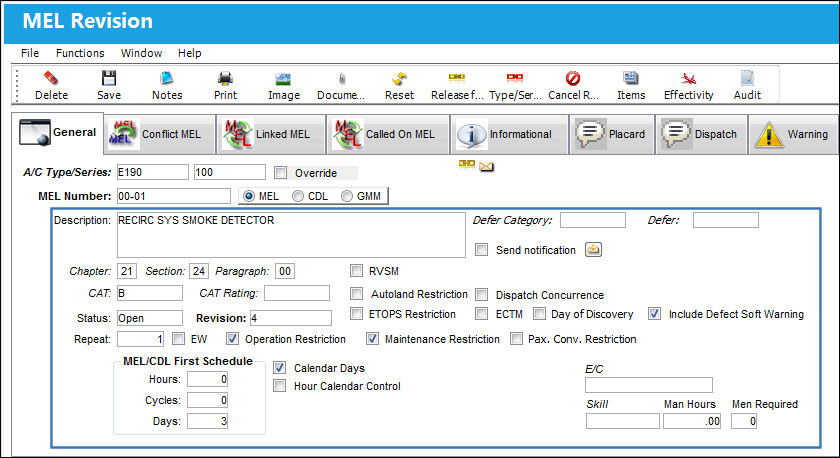Screen dimensions: 840x458
Task: Uncheck the Maintenance Restriction checkbox
Action: pyautogui.click(x=372, y=339)
